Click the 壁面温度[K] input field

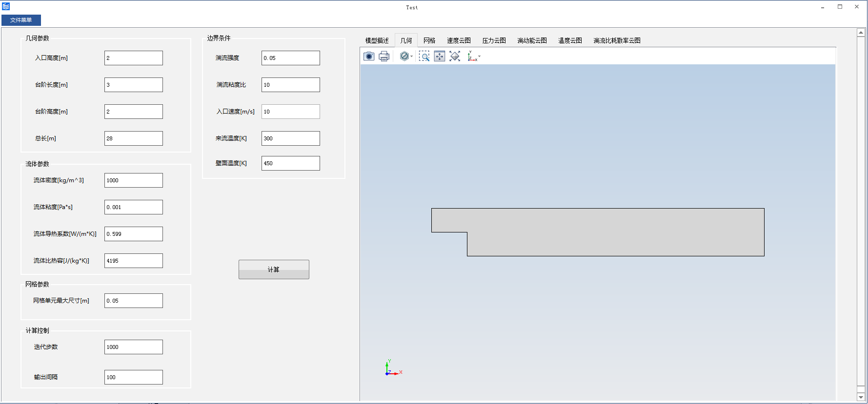291,163
